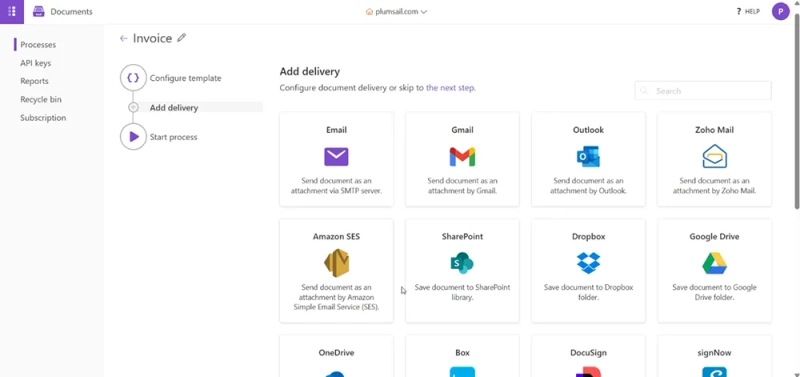Click the Add delivery heading
The width and height of the screenshot is (800, 377).
point(310,71)
